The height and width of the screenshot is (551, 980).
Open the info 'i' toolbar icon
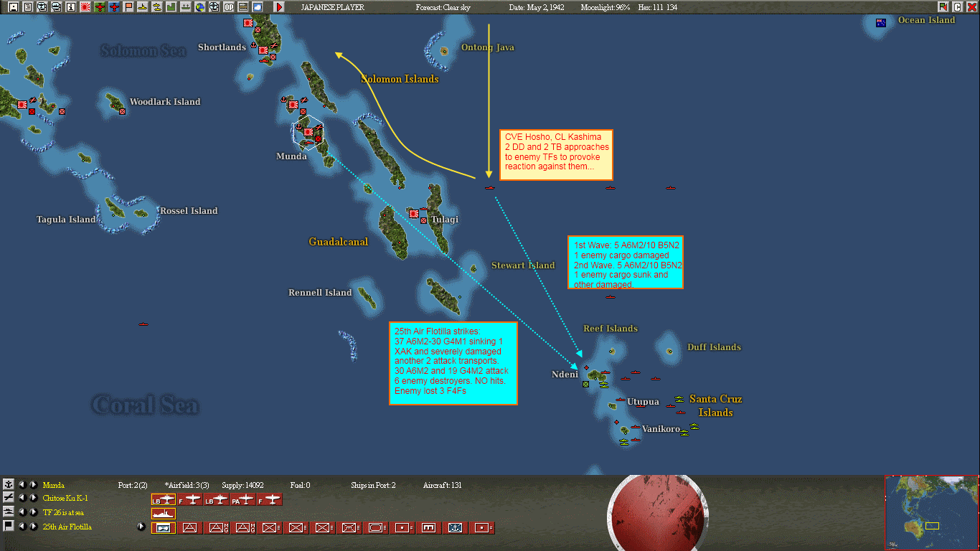[71, 7]
